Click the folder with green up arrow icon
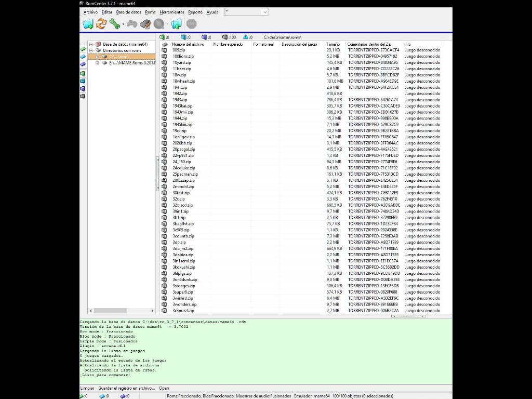The width and height of the screenshot is (532, 399). coord(176,24)
